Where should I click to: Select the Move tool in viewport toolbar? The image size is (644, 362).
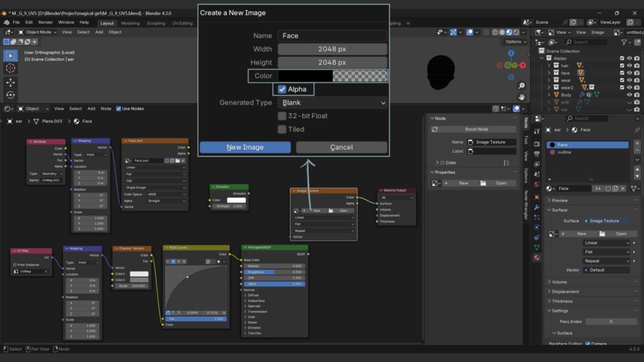[11, 82]
